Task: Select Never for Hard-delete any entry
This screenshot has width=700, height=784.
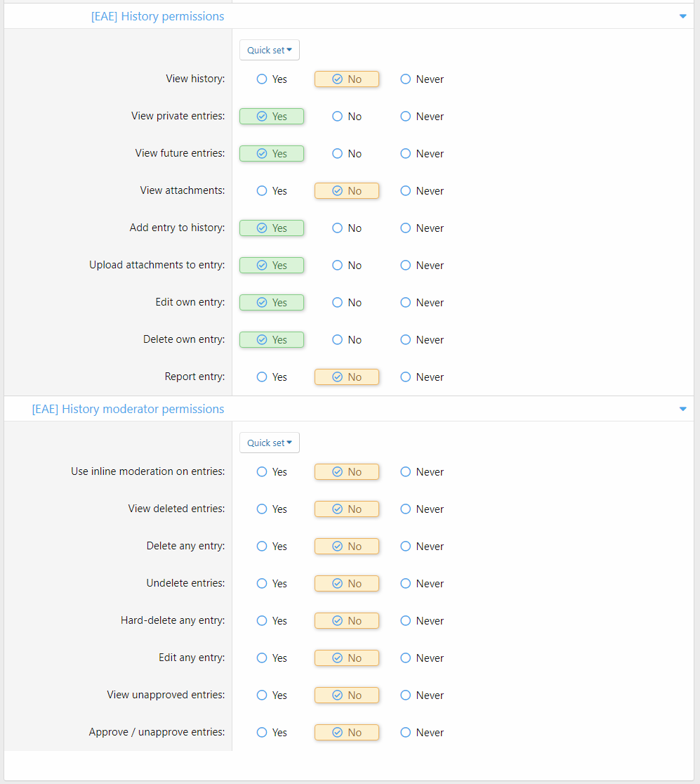Action: tap(406, 621)
